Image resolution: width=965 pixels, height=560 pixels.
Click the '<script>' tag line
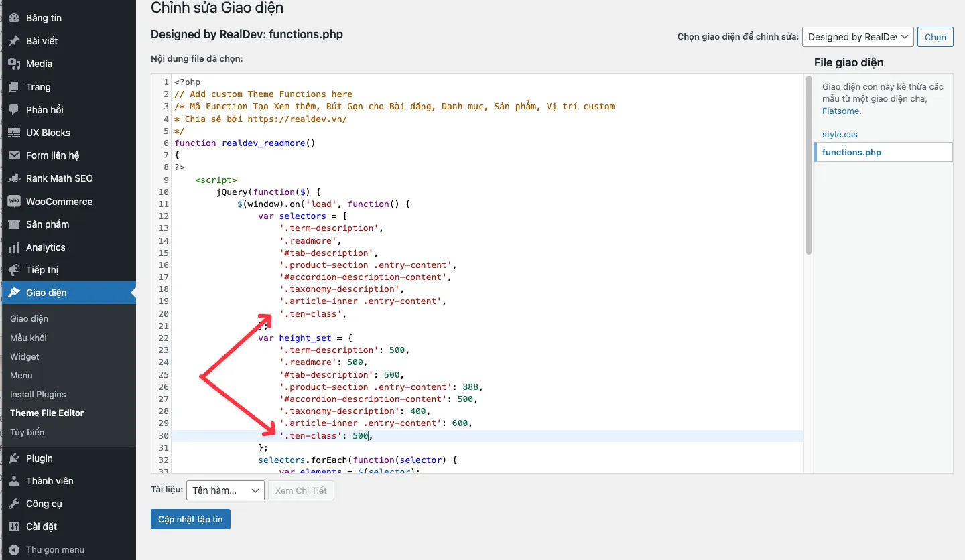[216, 180]
